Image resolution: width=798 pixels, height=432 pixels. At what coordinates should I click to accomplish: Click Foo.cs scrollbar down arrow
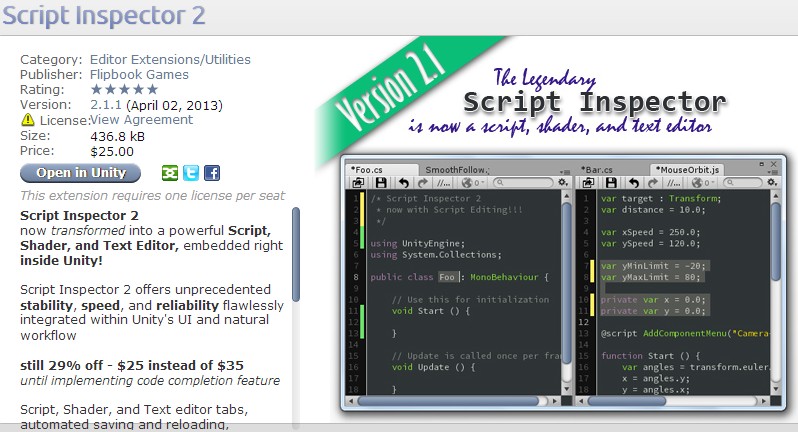(566, 389)
